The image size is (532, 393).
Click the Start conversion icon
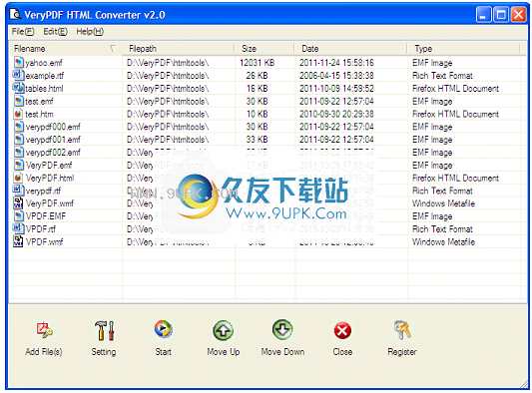click(x=164, y=328)
